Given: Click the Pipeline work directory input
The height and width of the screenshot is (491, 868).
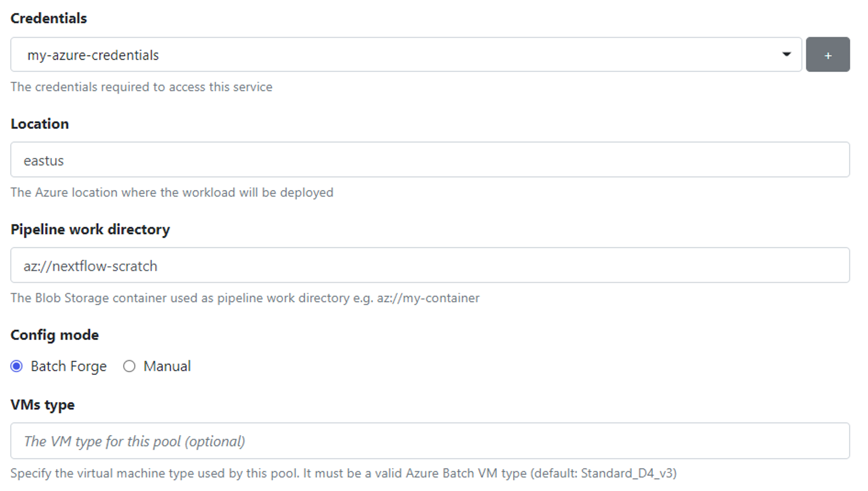Looking at the screenshot, I should click(429, 265).
